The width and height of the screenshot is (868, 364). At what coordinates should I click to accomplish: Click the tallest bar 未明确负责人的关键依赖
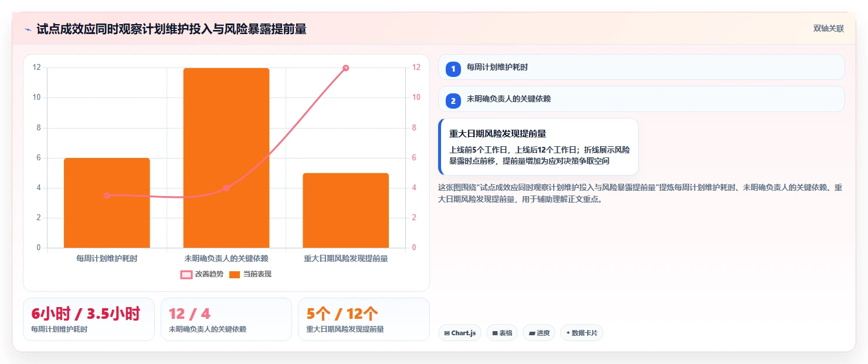click(226, 158)
